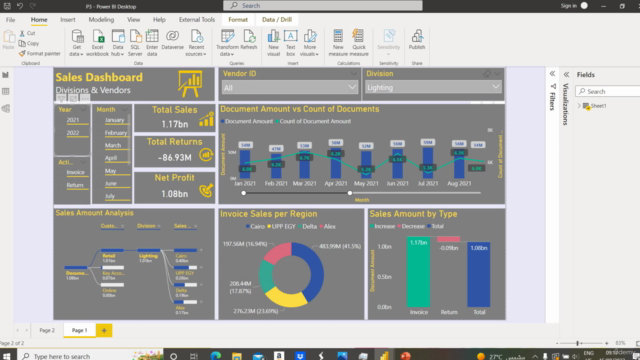The image size is (640, 360).
Task: Open the File menu
Action: (10, 20)
